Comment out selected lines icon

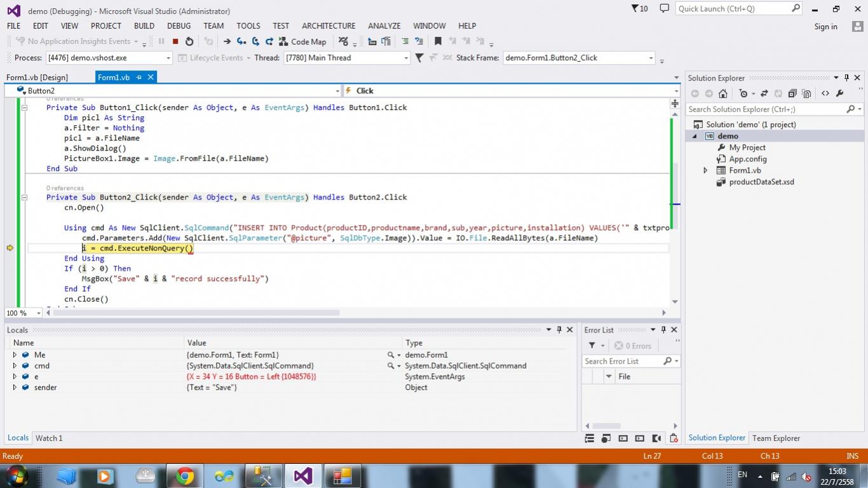coord(405,41)
